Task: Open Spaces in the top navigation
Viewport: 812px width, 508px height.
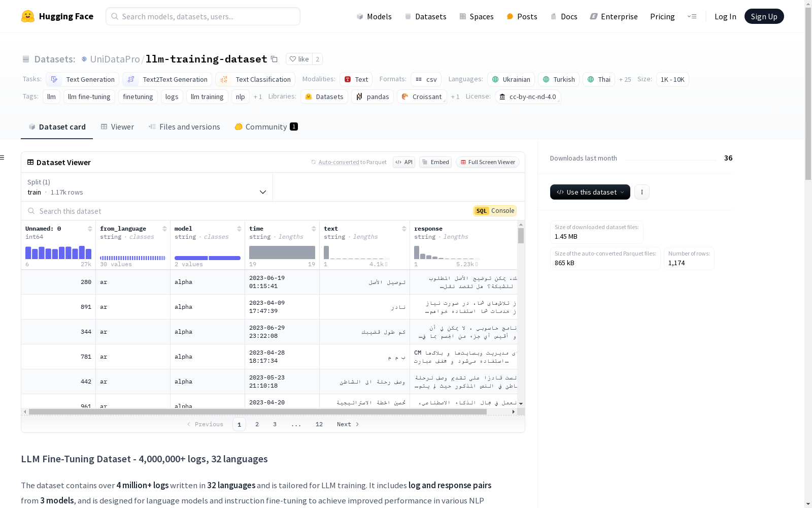Action: coord(477,16)
